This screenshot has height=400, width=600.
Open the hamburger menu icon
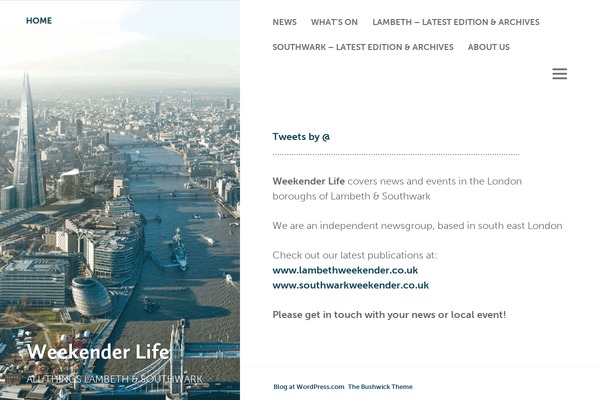(559, 73)
